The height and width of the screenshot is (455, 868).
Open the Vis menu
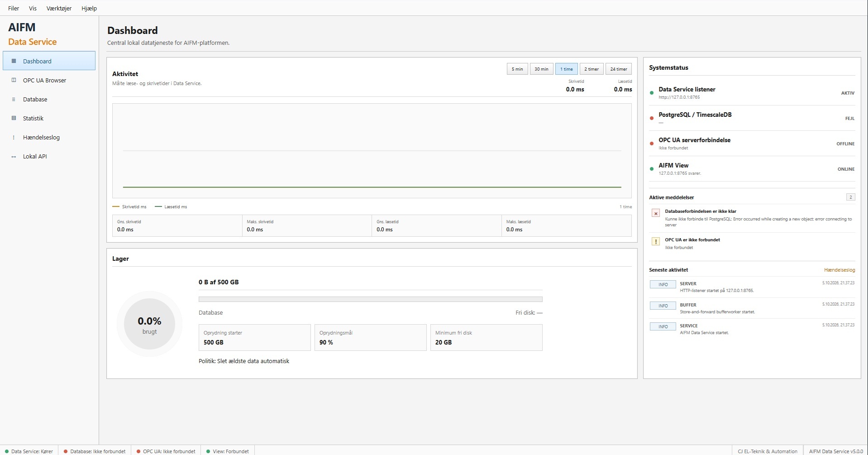click(33, 8)
